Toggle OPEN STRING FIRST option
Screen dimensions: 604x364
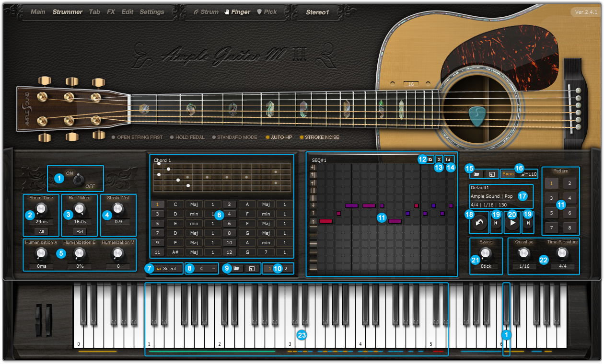pyautogui.click(x=137, y=137)
